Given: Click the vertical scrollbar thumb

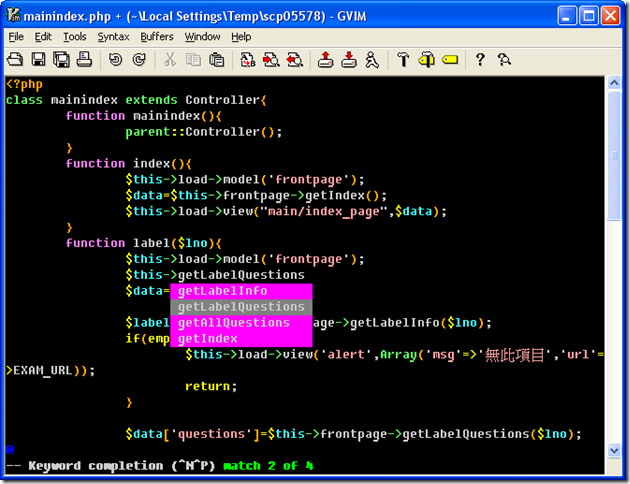Looking at the screenshot, I should pyautogui.click(x=614, y=156).
